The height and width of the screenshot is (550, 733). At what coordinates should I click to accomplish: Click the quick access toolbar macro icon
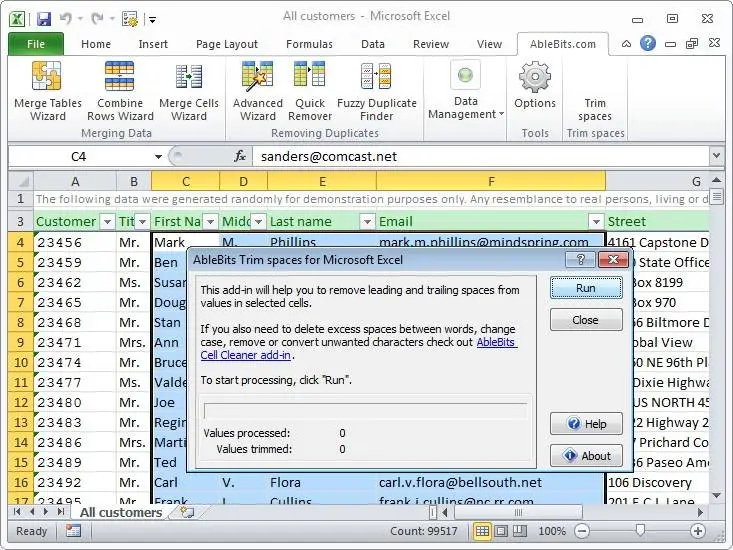(129, 19)
